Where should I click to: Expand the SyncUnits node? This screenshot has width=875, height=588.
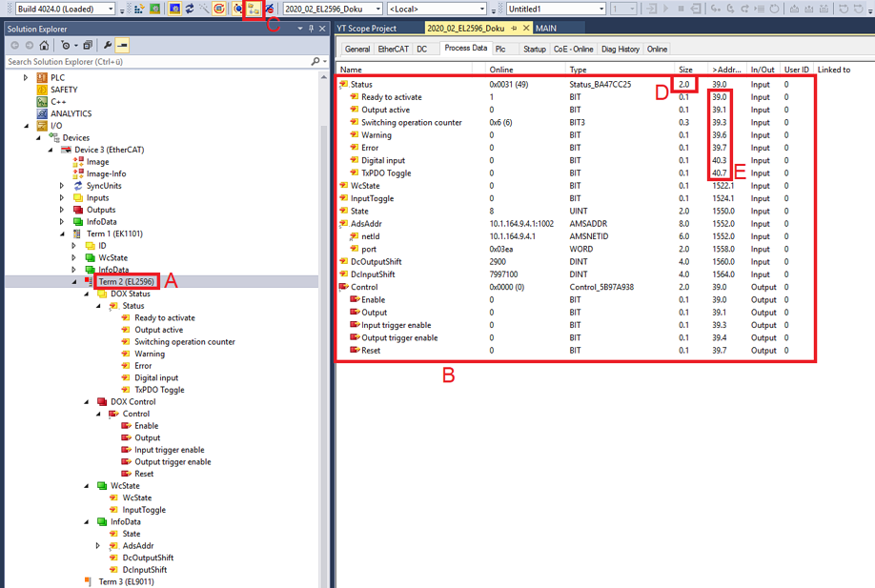pyautogui.click(x=62, y=186)
